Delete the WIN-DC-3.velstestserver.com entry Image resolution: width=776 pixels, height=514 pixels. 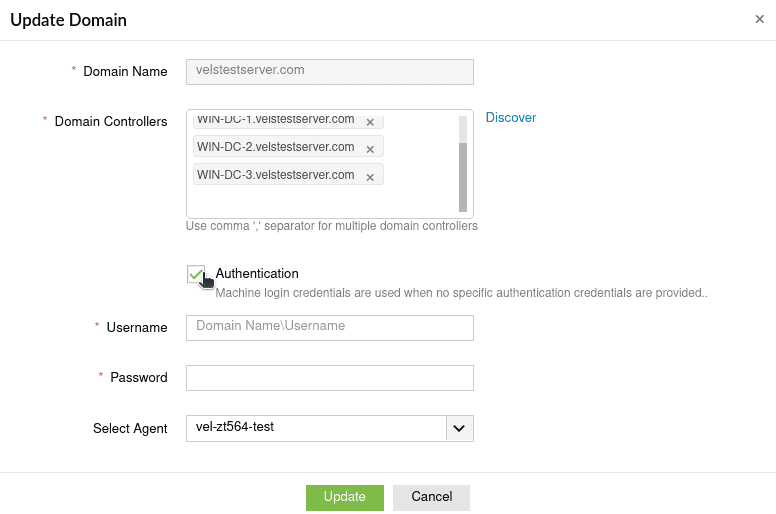coord(370,177)
